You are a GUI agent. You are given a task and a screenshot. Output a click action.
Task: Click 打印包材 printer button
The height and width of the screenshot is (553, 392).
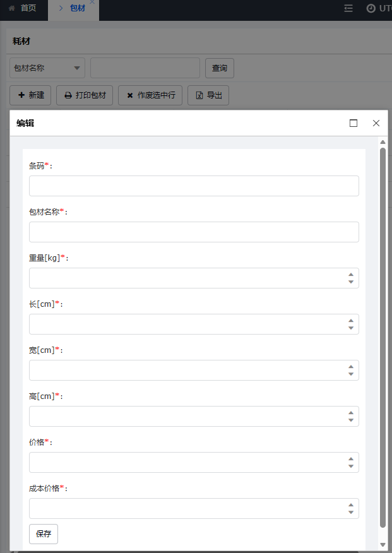85,95
